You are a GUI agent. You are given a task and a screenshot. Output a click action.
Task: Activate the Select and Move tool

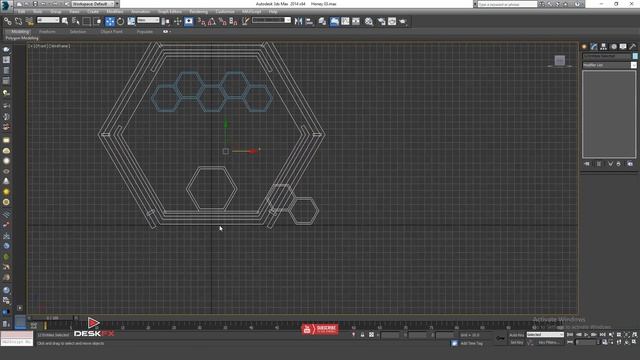110,22
